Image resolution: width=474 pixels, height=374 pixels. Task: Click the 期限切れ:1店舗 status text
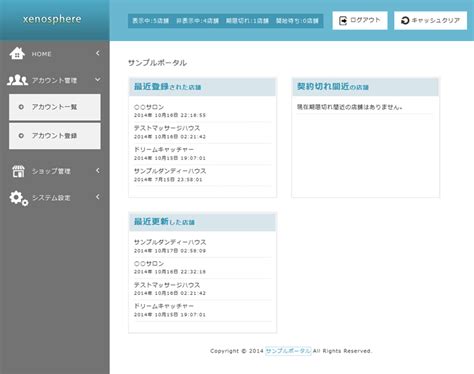tap(247, 21)
